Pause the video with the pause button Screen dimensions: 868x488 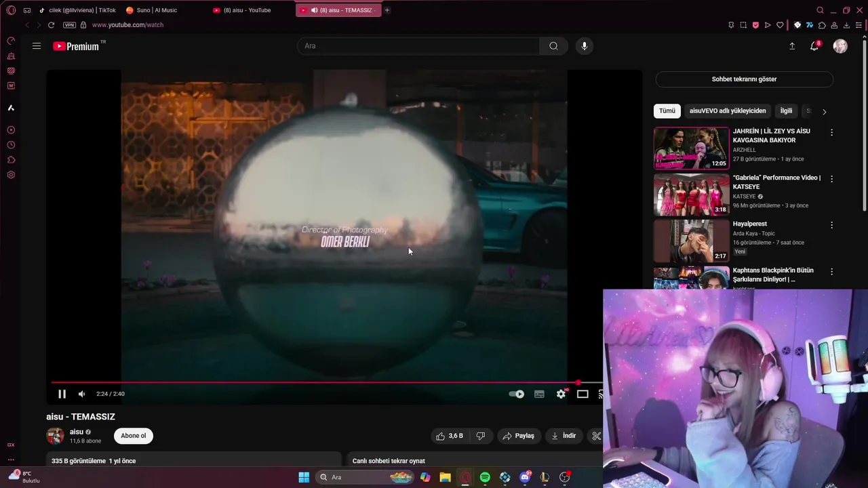pos(62,394)
